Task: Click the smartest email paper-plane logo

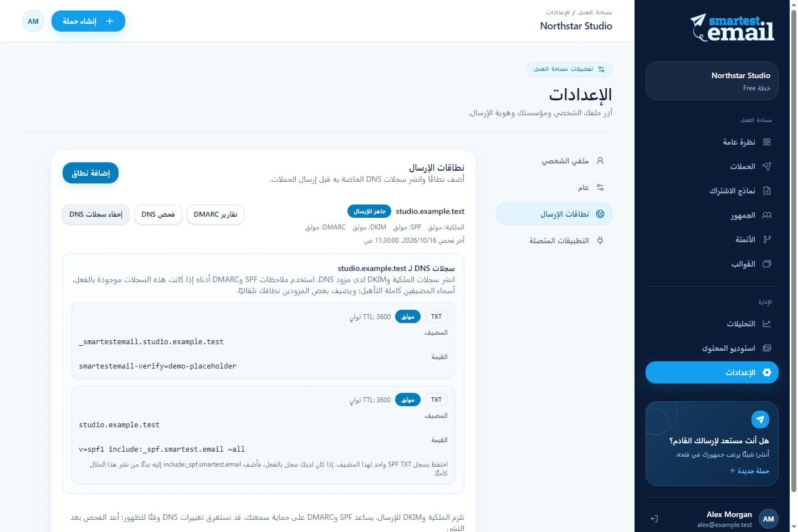Action: click(731, 28)
